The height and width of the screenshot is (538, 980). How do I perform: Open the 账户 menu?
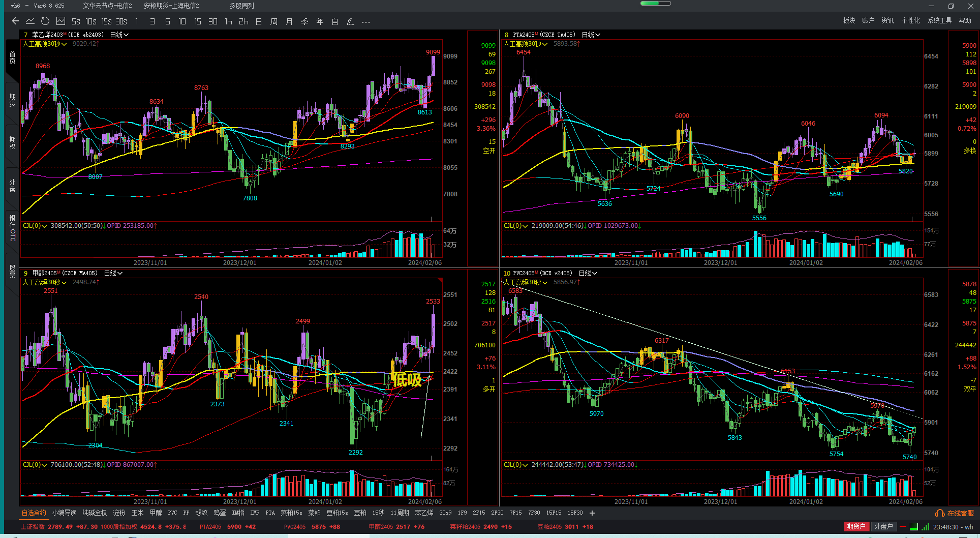point(868,21)
